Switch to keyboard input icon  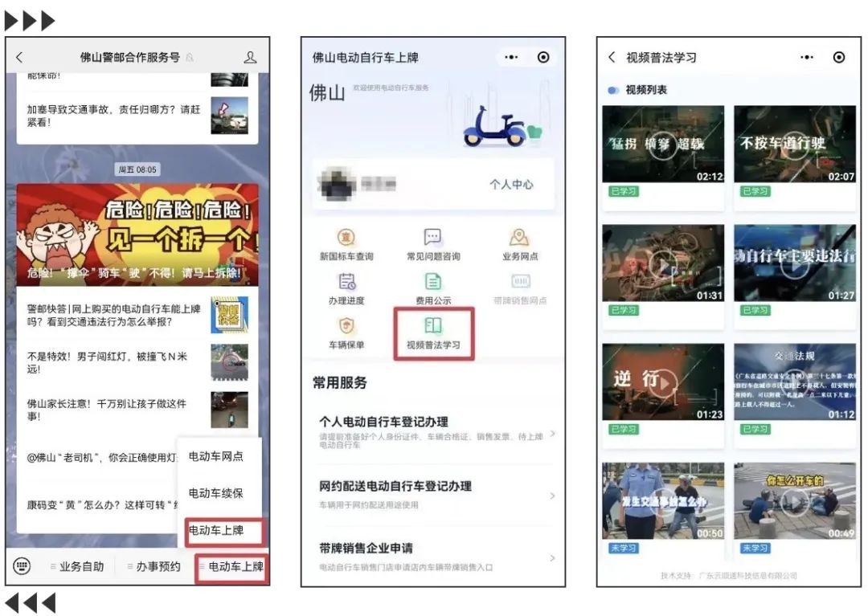(x=22, y=566)
